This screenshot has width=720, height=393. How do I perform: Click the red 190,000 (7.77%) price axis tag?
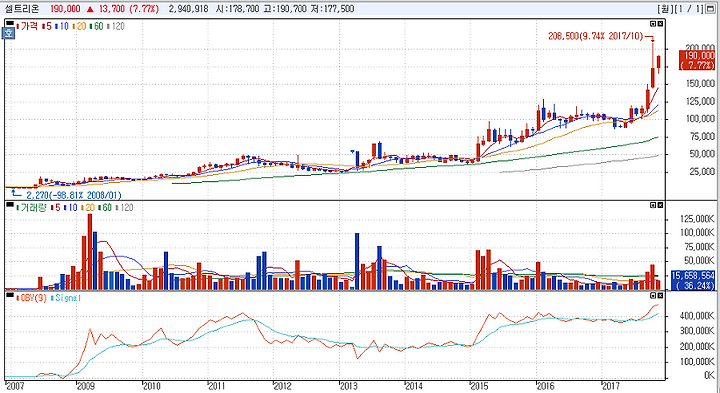[697, 60]
